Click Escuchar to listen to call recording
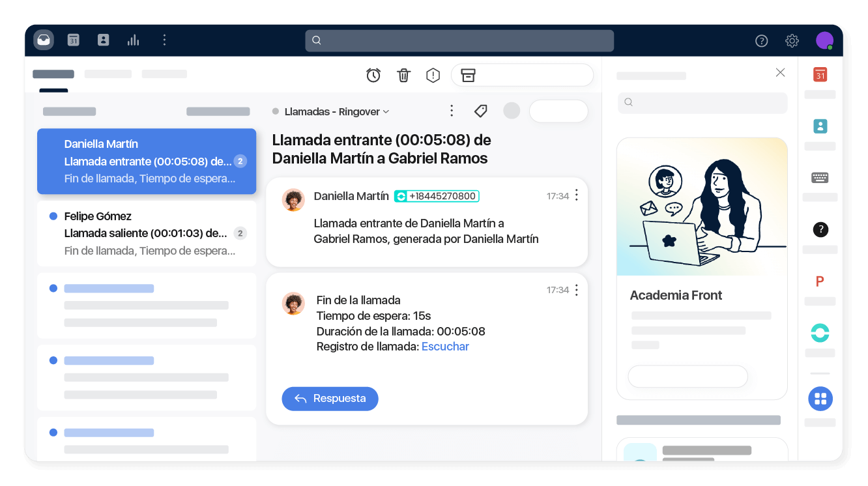 [445, 346]
